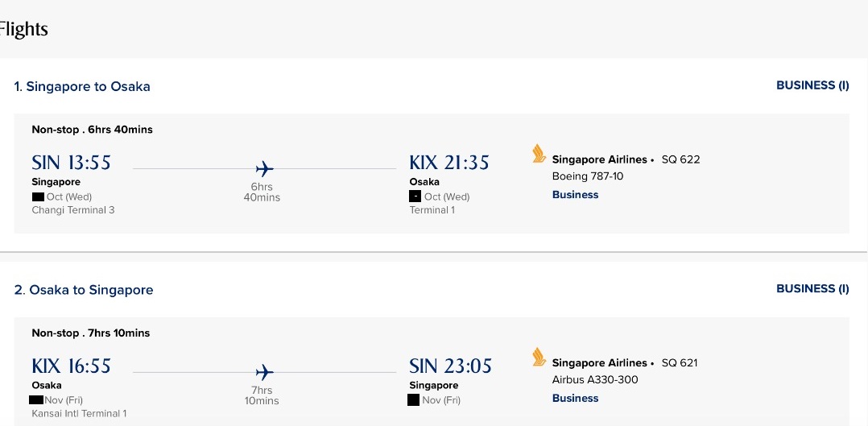Click Singapore Airlines logo beside SQ 621
The width and height of the screenshot is (868, 426).
[x=539, y=358]
